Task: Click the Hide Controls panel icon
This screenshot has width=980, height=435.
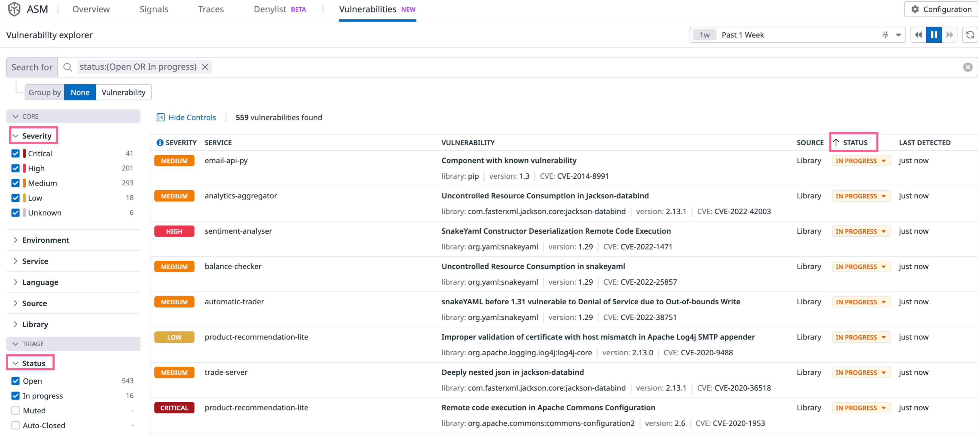Action: 160,117
